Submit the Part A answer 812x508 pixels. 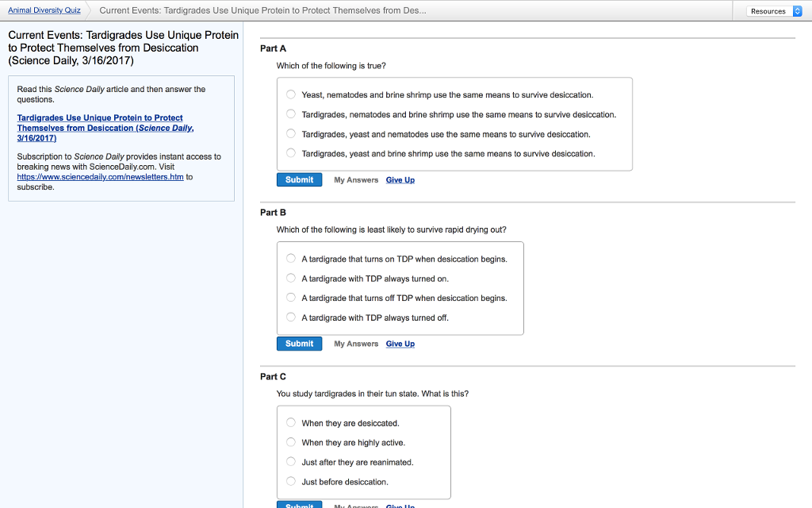299,179
